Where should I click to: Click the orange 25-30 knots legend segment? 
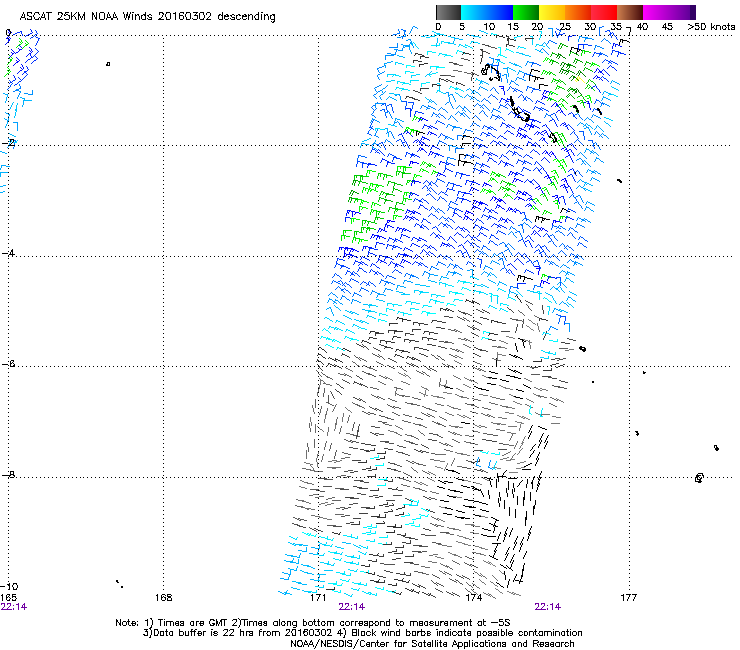click(578, 12)
